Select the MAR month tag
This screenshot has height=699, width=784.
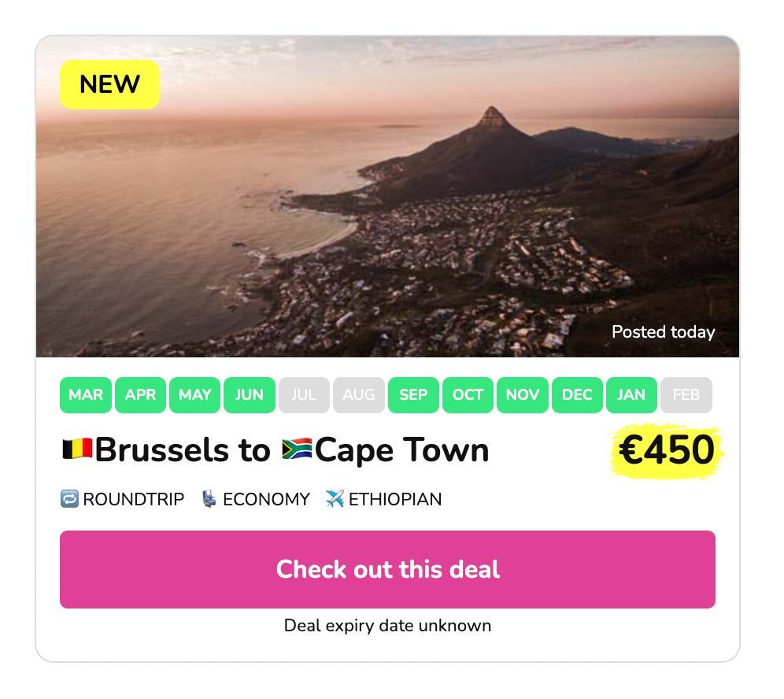(86, 395)
